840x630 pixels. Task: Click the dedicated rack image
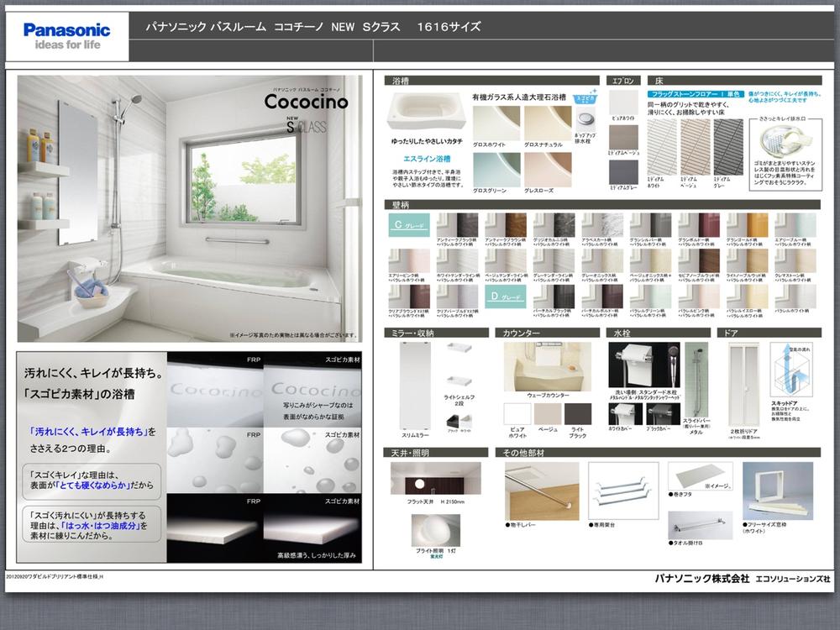[x=622, y=491]
